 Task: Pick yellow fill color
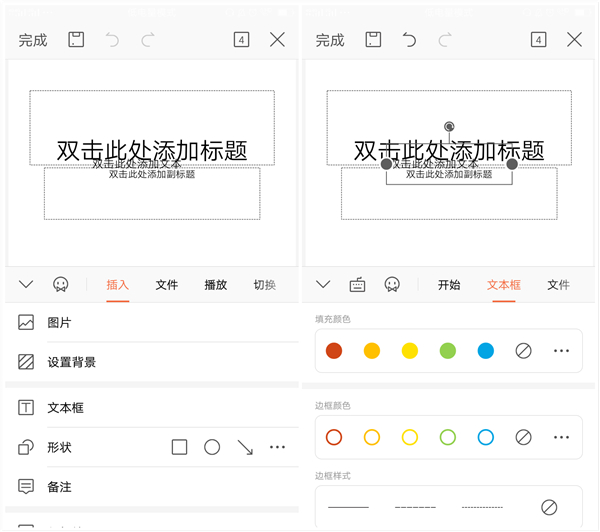[x=409, y=351]
